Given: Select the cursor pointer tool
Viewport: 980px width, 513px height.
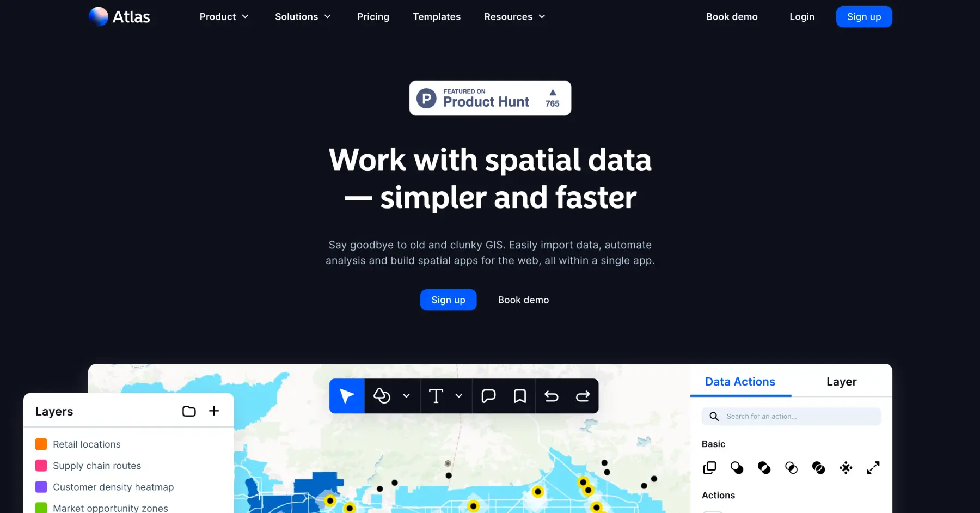Looking at the screenshot, I should (x=347, y=396).
